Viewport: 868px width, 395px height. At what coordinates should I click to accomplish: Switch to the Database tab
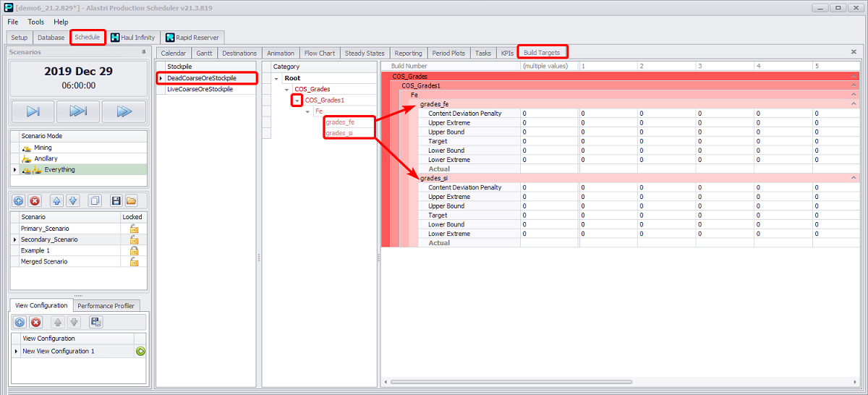point(51,38)
